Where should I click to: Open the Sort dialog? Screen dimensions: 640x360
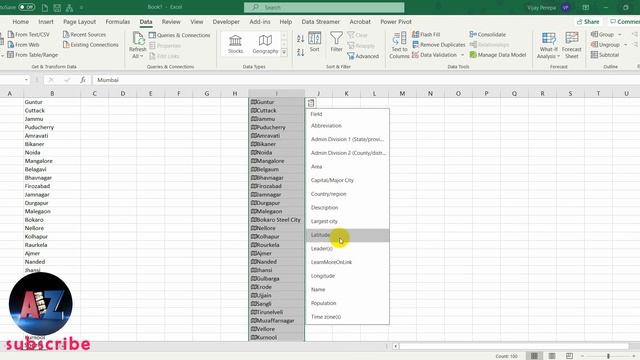pos(314,42)
